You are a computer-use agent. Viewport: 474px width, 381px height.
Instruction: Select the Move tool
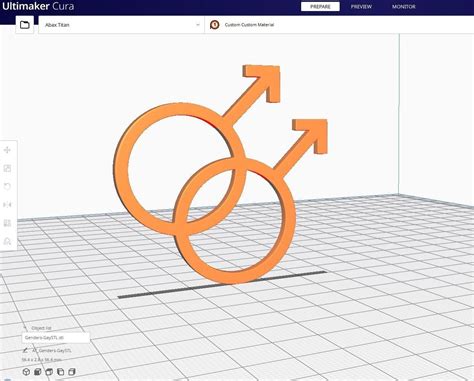7,150
